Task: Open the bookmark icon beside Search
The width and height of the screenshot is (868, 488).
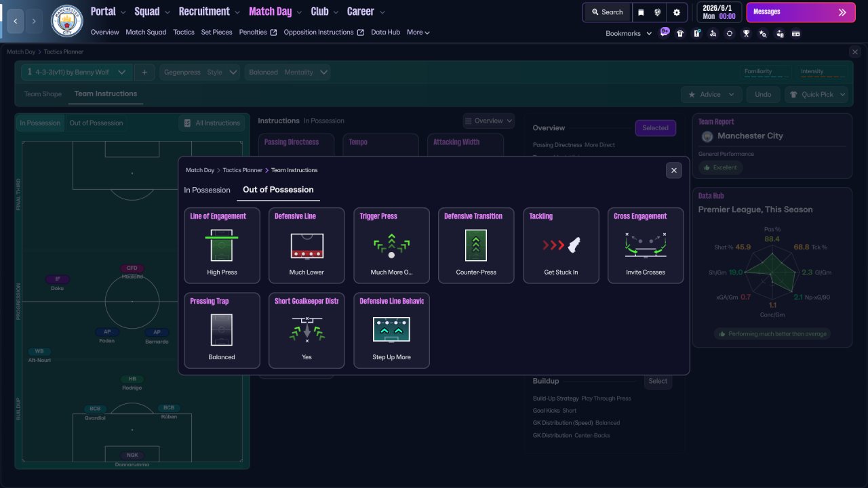Action: point(641,12)
